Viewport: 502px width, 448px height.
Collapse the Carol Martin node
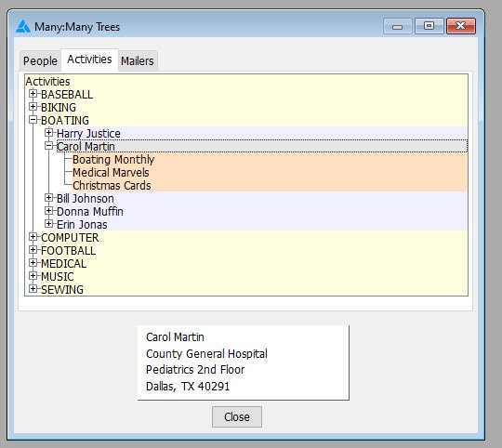[x=48, y=146]
